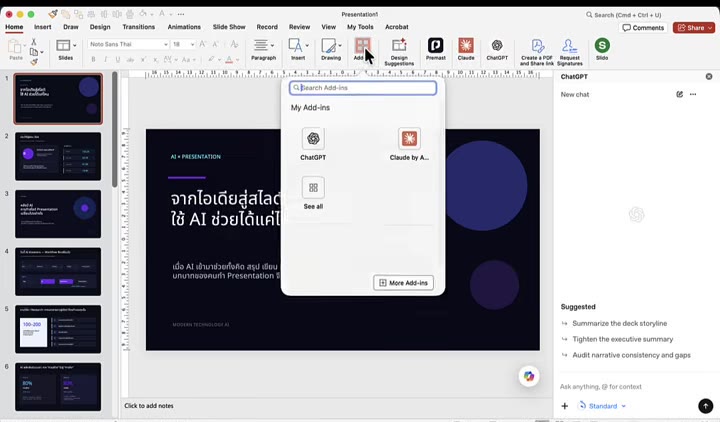Click the Share button
Screen dimensions: 720x422
(x=693, y=28)
